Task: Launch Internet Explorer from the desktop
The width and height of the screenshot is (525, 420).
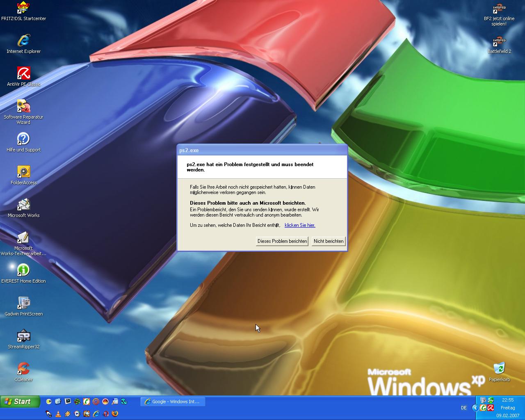Action: tap(23, 44)
